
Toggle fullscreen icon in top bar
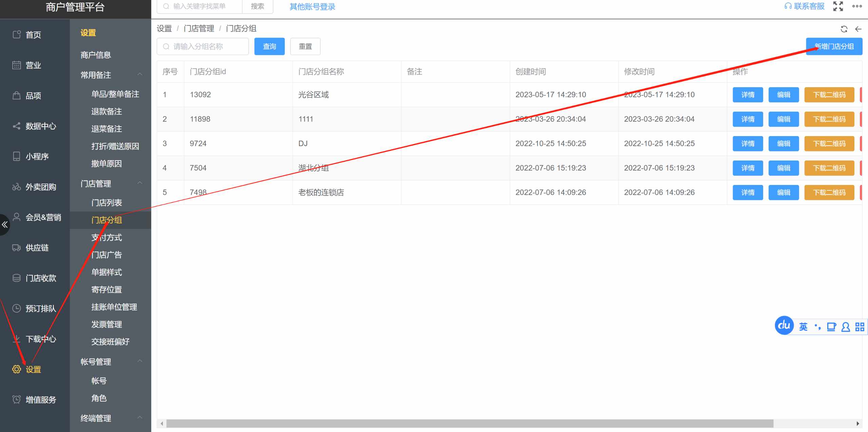(x=838, y=6)
